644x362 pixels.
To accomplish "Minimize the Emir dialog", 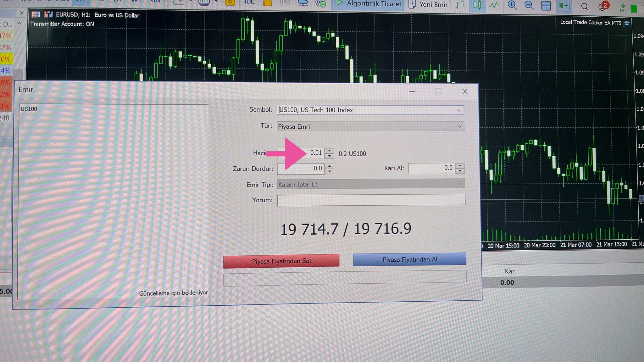I will [x=412, y=91].
